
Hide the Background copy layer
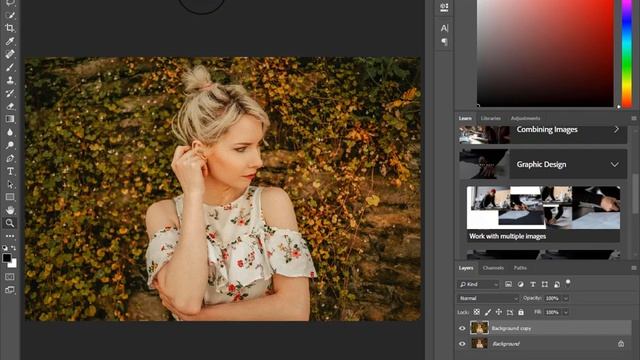(462, 328)
